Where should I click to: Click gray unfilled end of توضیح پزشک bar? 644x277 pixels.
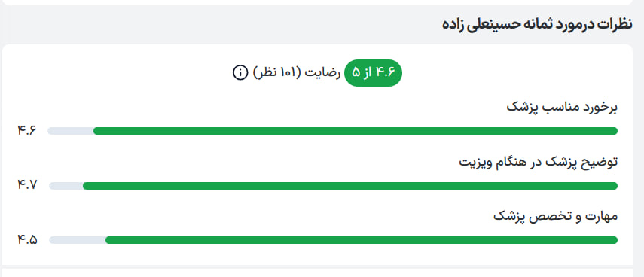pos(66,186)
